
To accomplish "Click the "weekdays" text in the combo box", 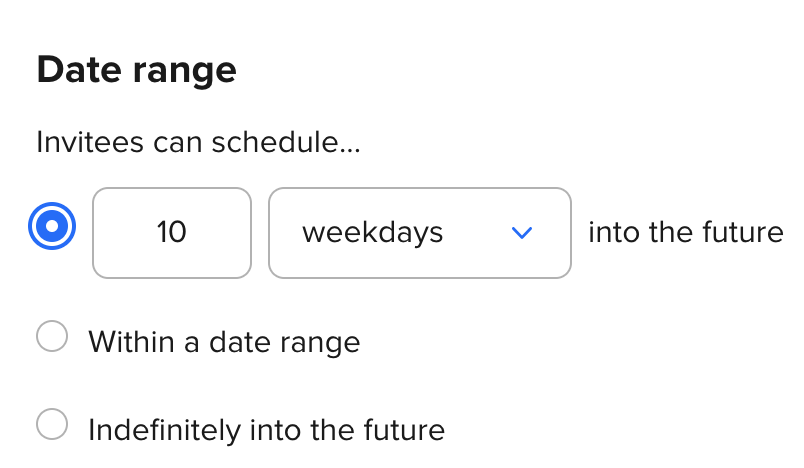I will 372,233.
